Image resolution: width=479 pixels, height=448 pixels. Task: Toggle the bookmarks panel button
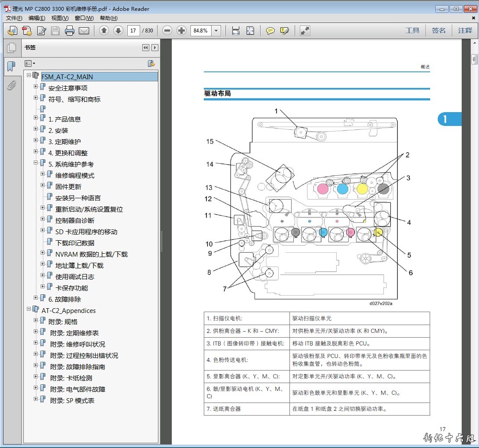(x=11, y=66)
